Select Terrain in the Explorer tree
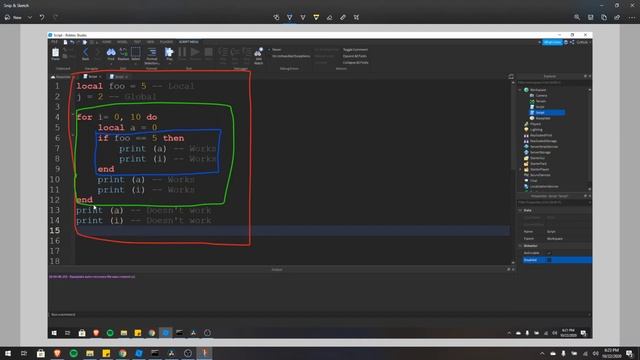 pos(540,101)
